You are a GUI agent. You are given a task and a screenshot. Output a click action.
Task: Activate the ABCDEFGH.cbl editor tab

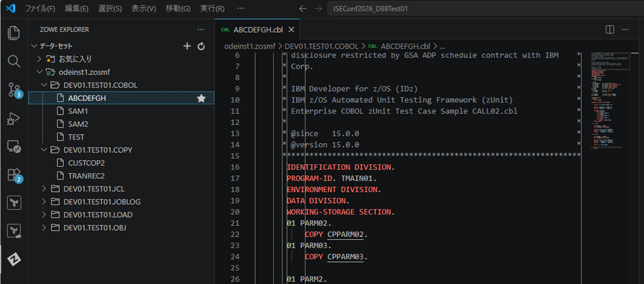pyautogui.click(x=257, y=29)
